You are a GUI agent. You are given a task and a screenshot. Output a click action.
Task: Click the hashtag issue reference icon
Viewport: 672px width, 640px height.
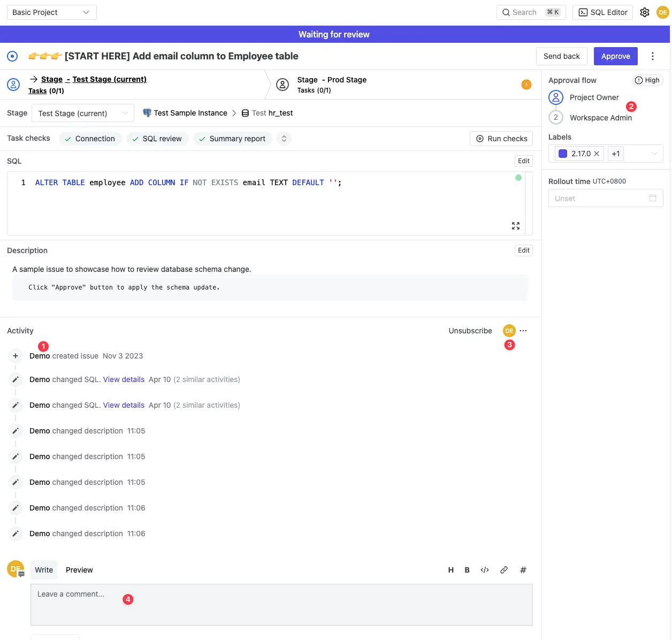click(x=523, y=570)
